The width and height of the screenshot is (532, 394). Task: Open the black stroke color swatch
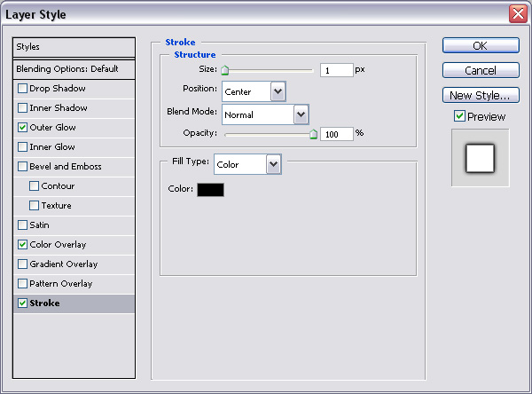(x=210, y=189)
